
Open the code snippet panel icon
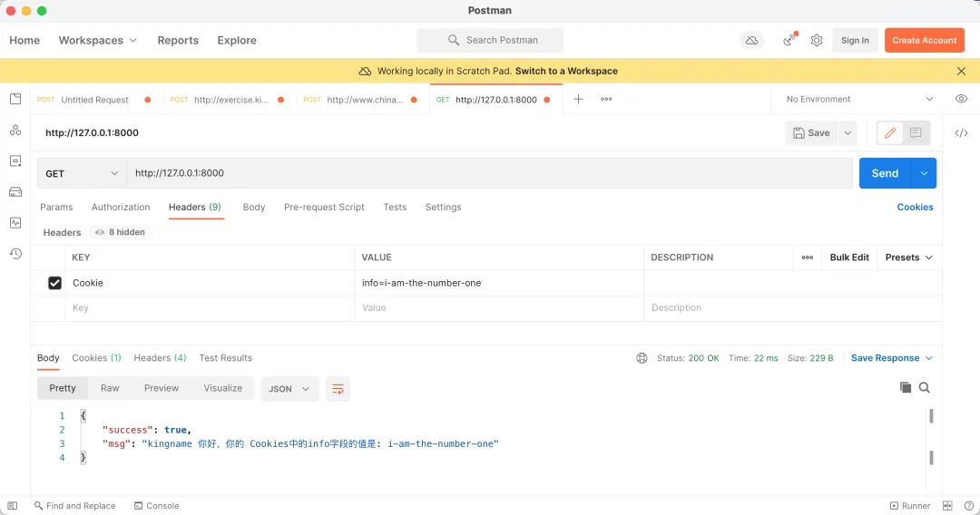[961, 133]
